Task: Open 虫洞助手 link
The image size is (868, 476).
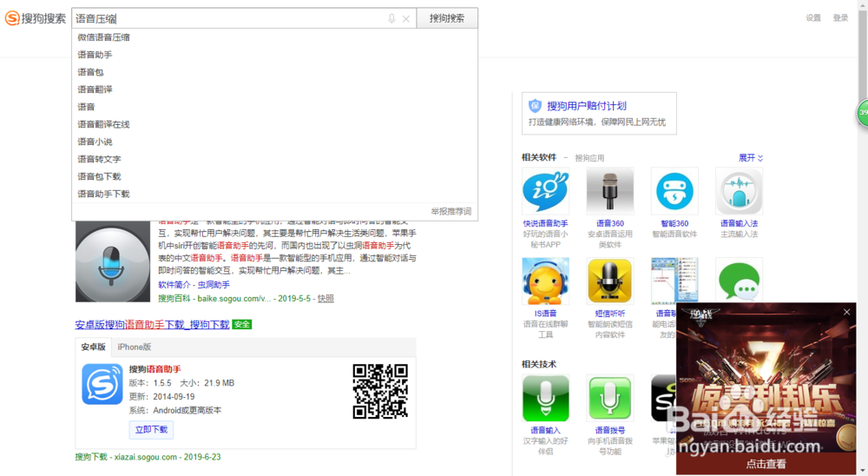Action: (x=214, y=285)
